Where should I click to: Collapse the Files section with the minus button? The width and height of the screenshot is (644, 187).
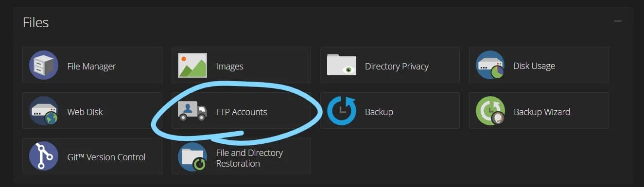(618, 21)
